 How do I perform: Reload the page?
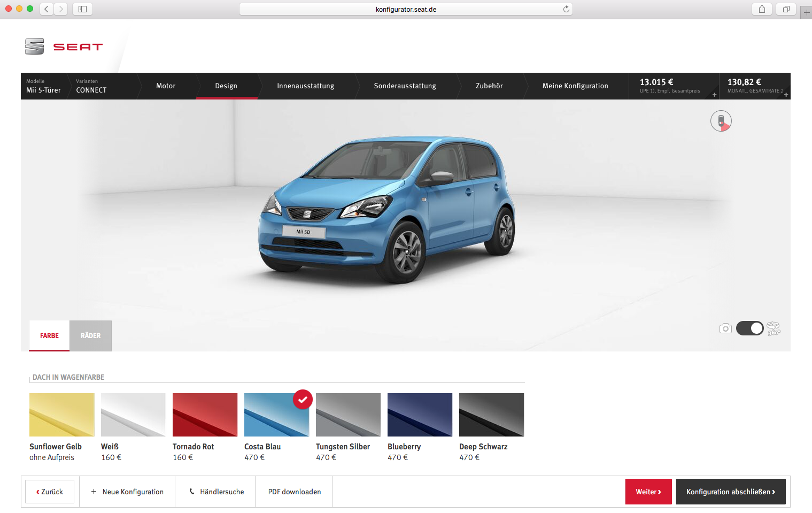566,9
